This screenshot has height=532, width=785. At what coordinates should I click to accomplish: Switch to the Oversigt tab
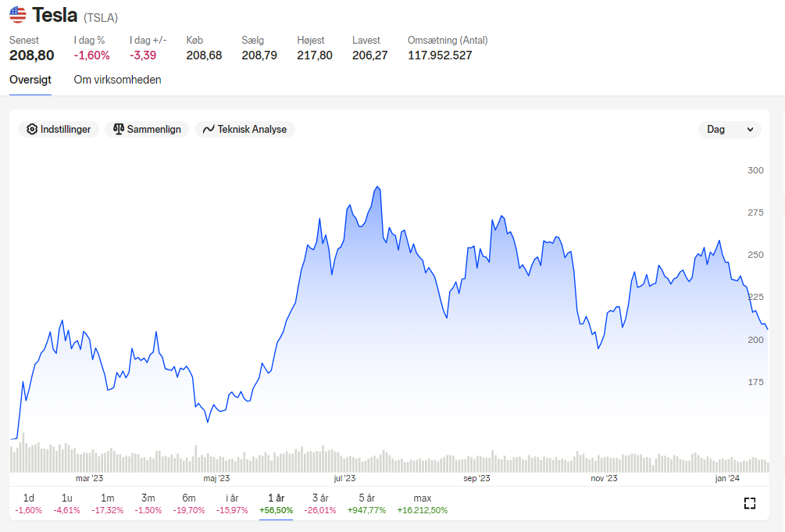(x=30, y=80)
